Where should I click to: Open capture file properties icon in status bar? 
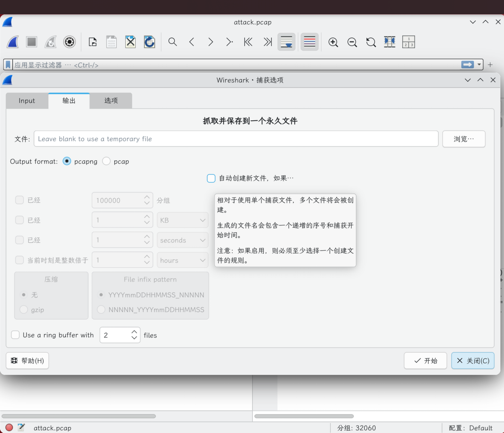coord(21,428)
